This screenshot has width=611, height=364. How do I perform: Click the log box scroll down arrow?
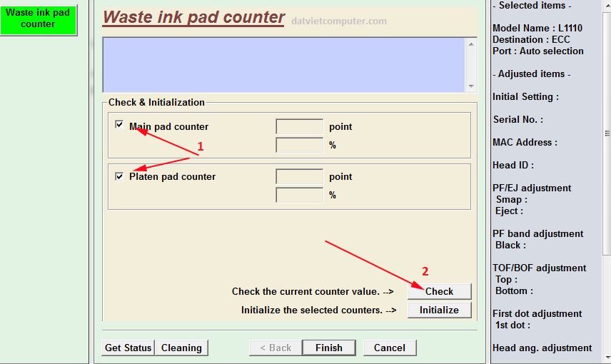click(x=470, y=86)
